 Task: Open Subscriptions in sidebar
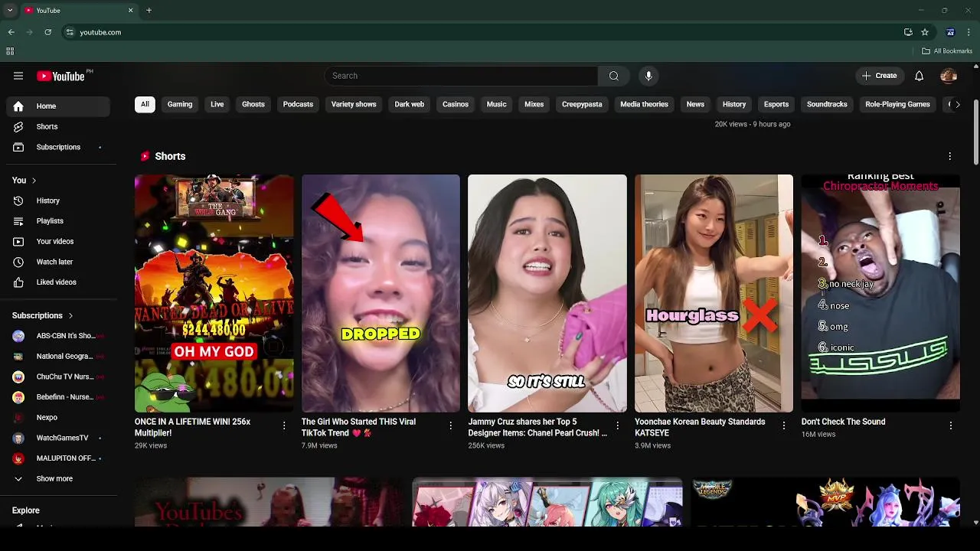tap(58, 147)
